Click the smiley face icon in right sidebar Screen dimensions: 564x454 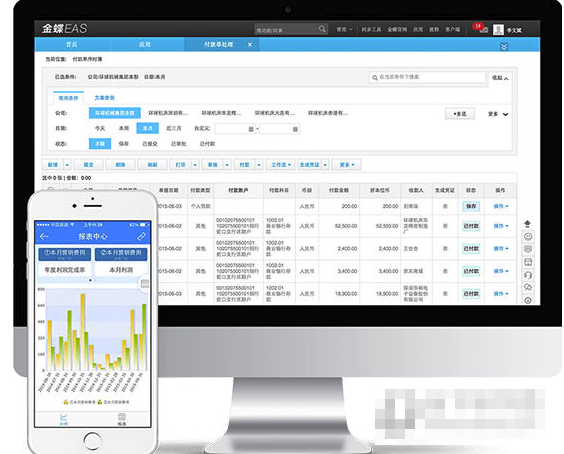click(x=528, y=237)
